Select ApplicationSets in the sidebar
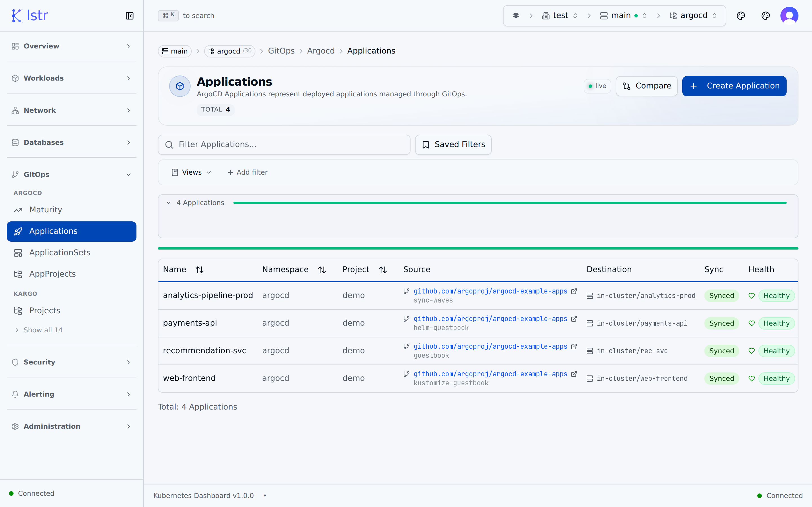 [60, 252]
